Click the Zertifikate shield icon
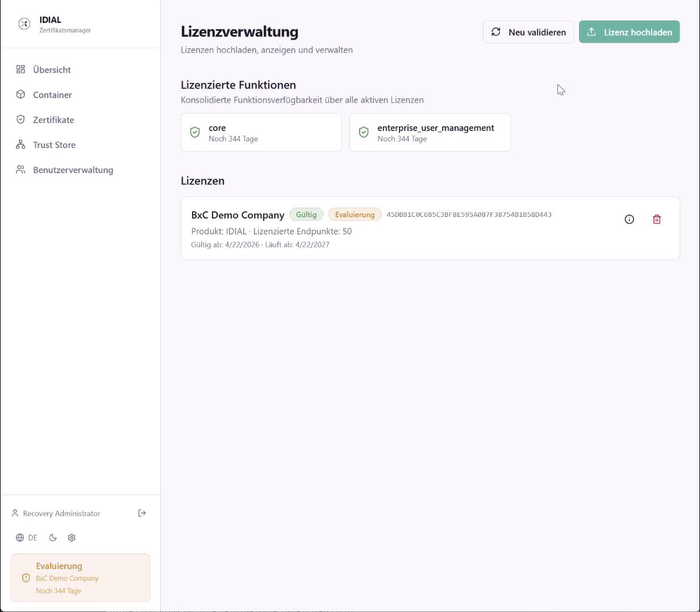Image resolution: width=700 pixels, height=612 pixels. point(20,119)
